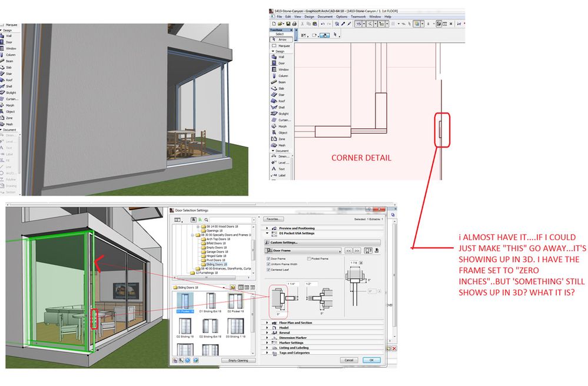
Task: Click search magnifier in Door Selection Settings
Action: coord(206,220)
